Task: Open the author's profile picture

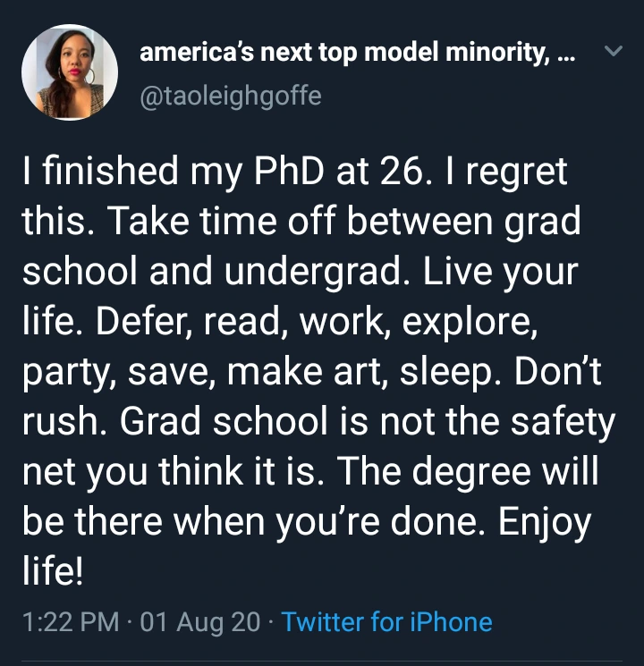Action: (x=70, y=72)
